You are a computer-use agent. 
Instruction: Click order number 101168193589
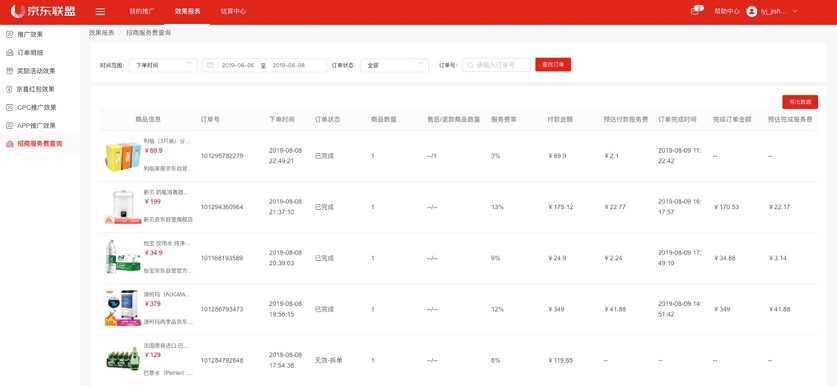coord(222,258)
